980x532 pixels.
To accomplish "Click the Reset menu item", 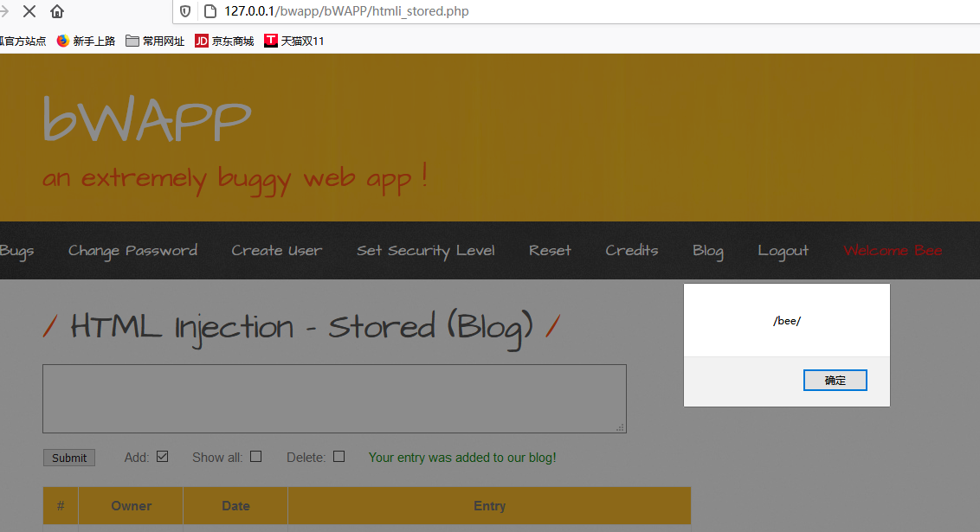I will pos(550,250).
